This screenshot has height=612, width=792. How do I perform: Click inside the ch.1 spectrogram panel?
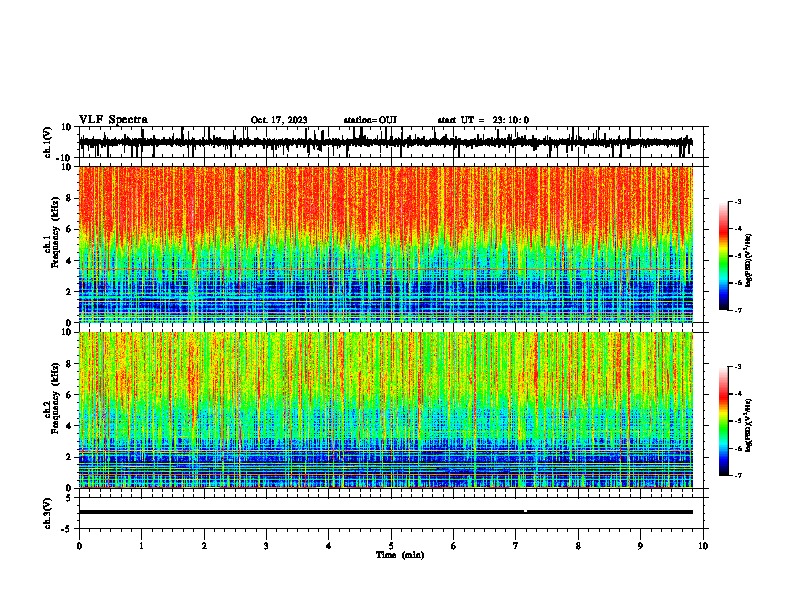[386, 244]
